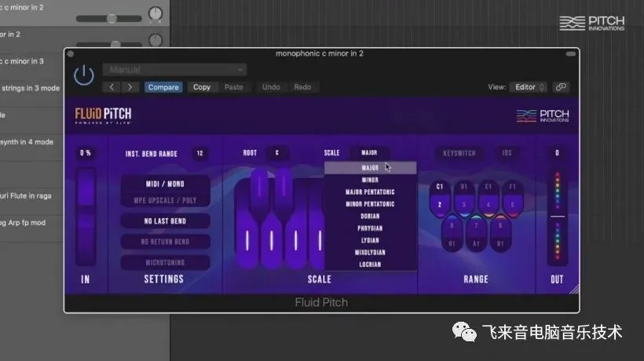Select Minor from scale list
The height and width of the screenshot is (361, 644).
(x=370, y=180)
